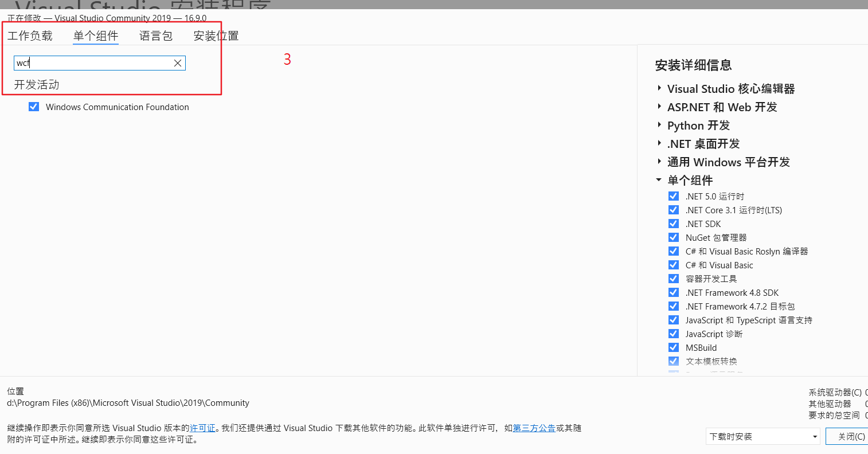Screen dimensions: 868x454
Task: Expand Python 开发 details
Action: 659,125
